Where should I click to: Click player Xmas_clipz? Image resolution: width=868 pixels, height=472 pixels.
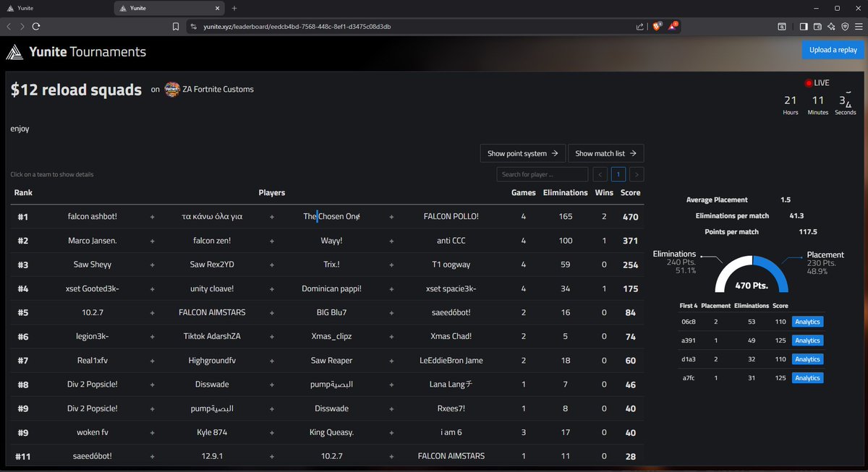(x=332, y=336)
